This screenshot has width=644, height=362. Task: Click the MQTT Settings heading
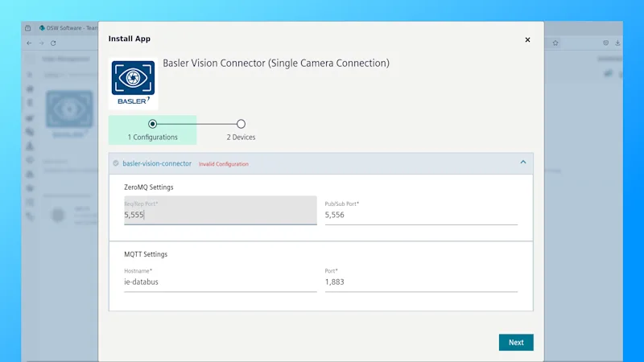[146, 254]
